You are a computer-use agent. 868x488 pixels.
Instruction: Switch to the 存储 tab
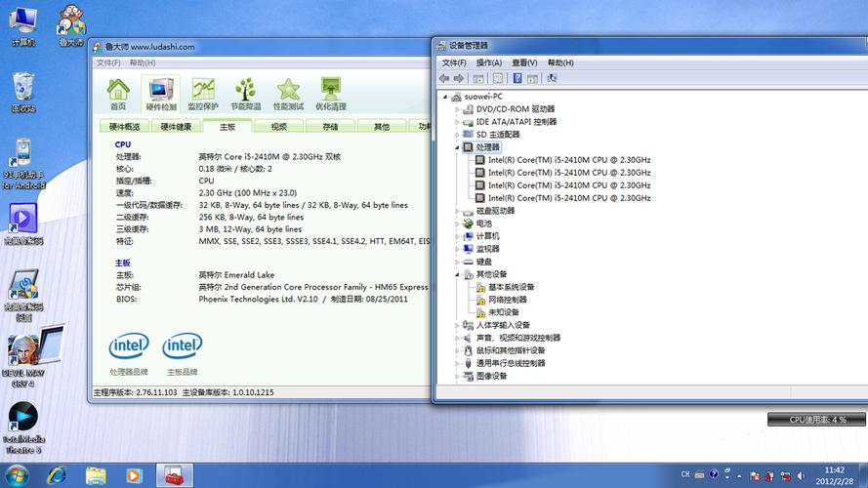pos(330,127)
